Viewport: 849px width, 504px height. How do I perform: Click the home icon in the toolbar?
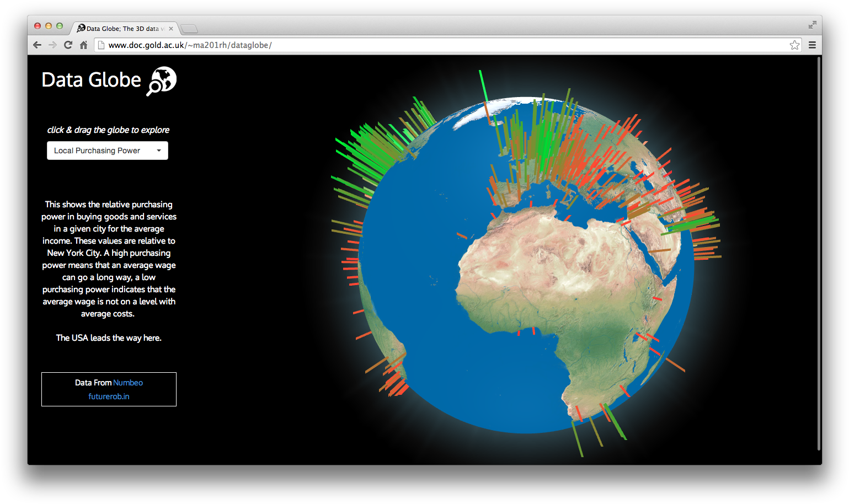[x=83, y=45]
